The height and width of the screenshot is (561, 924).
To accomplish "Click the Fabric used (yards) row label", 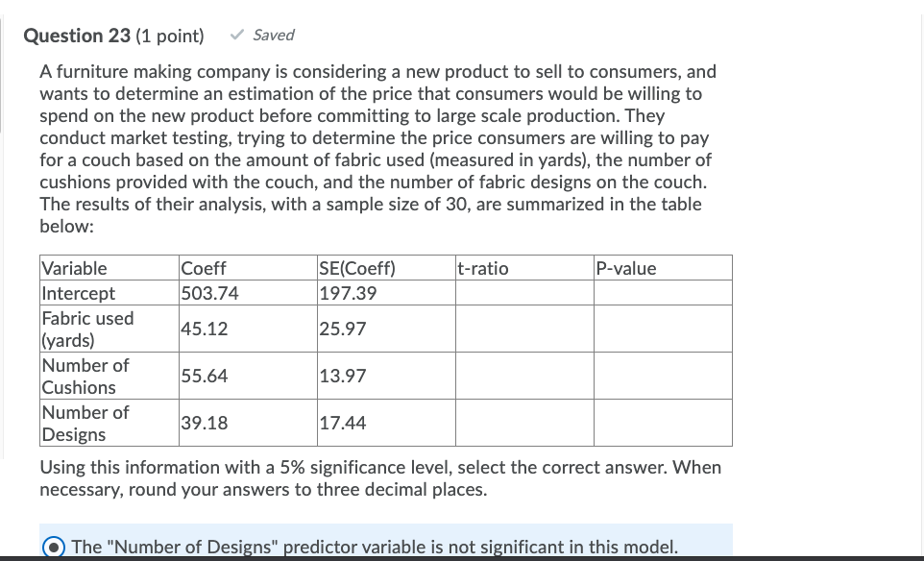I will click(87, 329).
